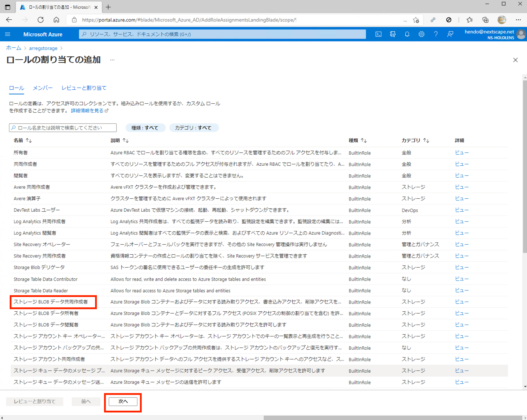527x420 pixels.
Task: Switch to the Review and assign tab
Action: pos(84,88)
